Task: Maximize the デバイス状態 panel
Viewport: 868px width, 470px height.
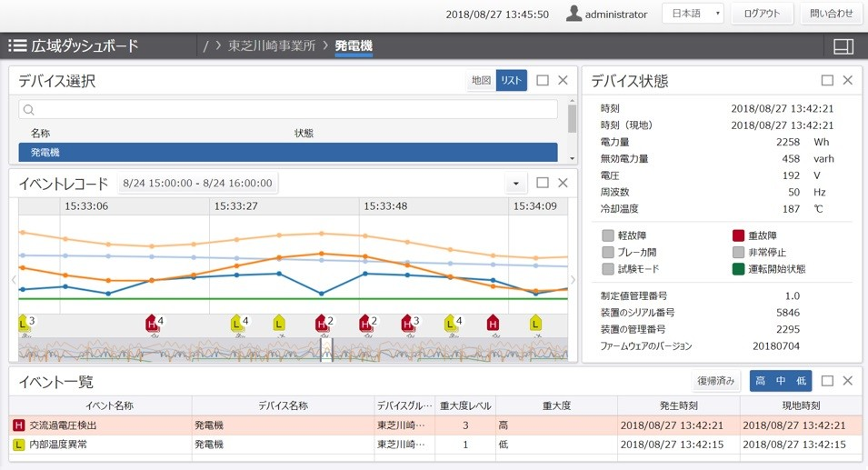Action: pos(827,80)
